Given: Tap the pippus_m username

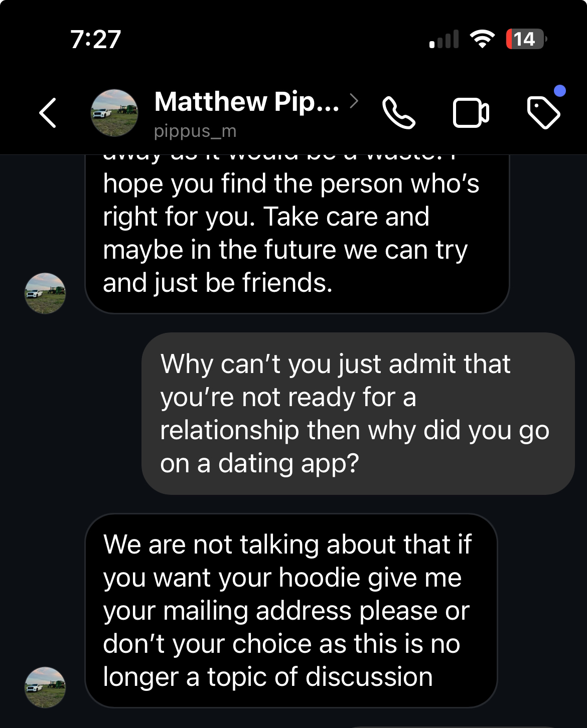Looking at the screenshot, I should coord(195,131).
